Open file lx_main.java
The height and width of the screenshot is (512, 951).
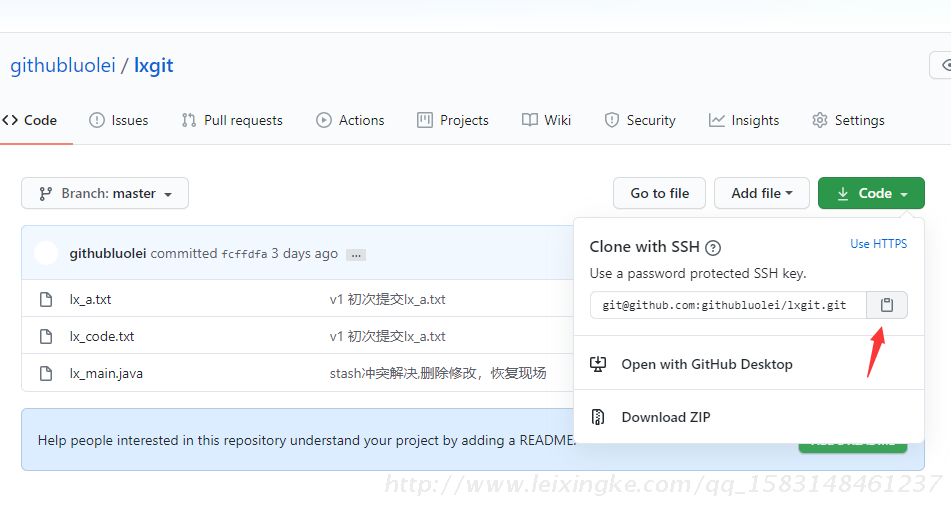pos(106,373)
